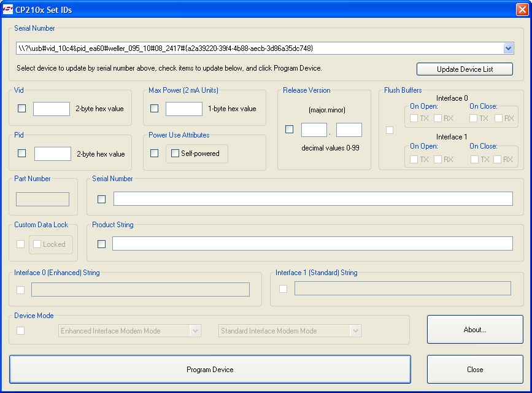Enable the Release Version update checkbox
The image size is (532, 393).
290,130
